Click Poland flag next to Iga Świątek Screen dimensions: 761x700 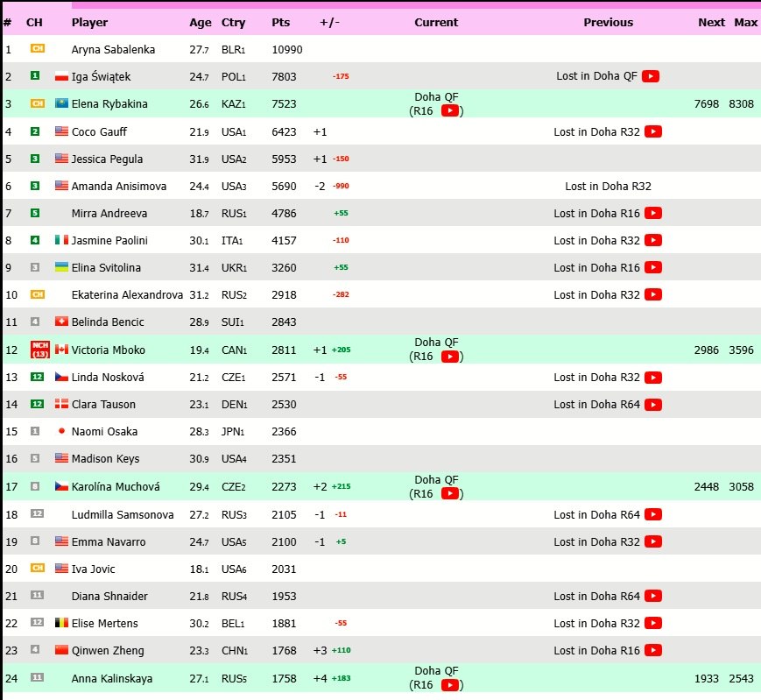click(61, 76)
